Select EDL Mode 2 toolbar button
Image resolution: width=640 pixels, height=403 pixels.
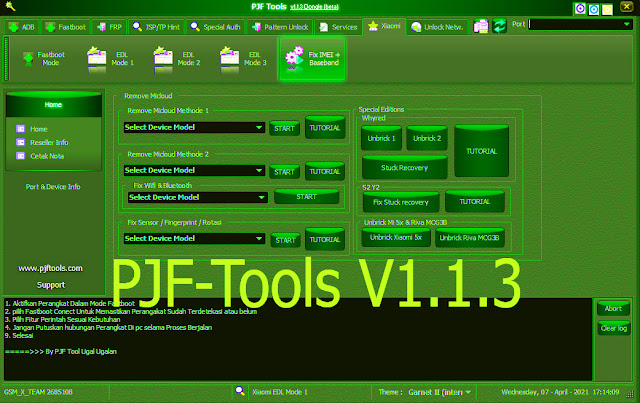176,59
